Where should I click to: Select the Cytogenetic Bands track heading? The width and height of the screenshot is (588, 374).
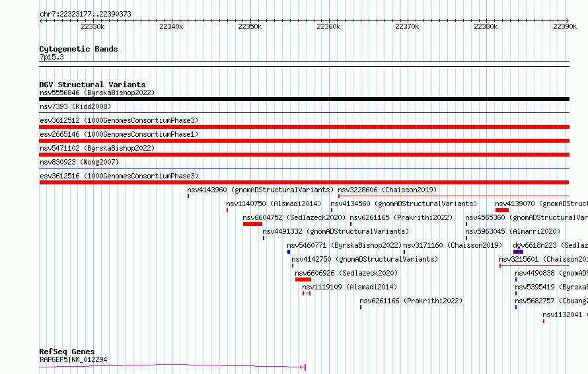tap(79, 49)
